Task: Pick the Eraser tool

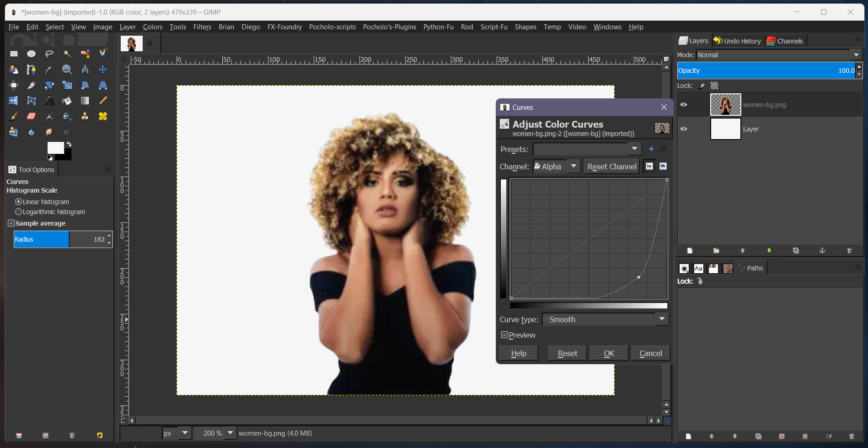Action: tap(31, 116)
